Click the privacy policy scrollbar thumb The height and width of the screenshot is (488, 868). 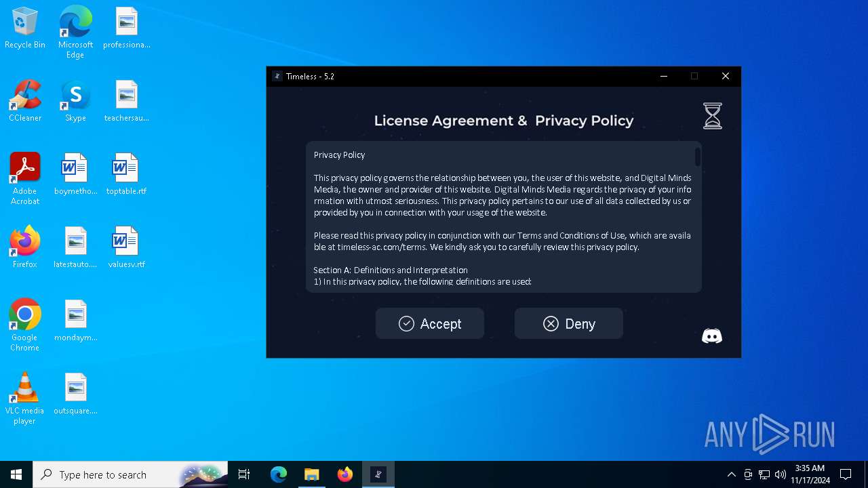pyautogui.click(x=697, y=157)
